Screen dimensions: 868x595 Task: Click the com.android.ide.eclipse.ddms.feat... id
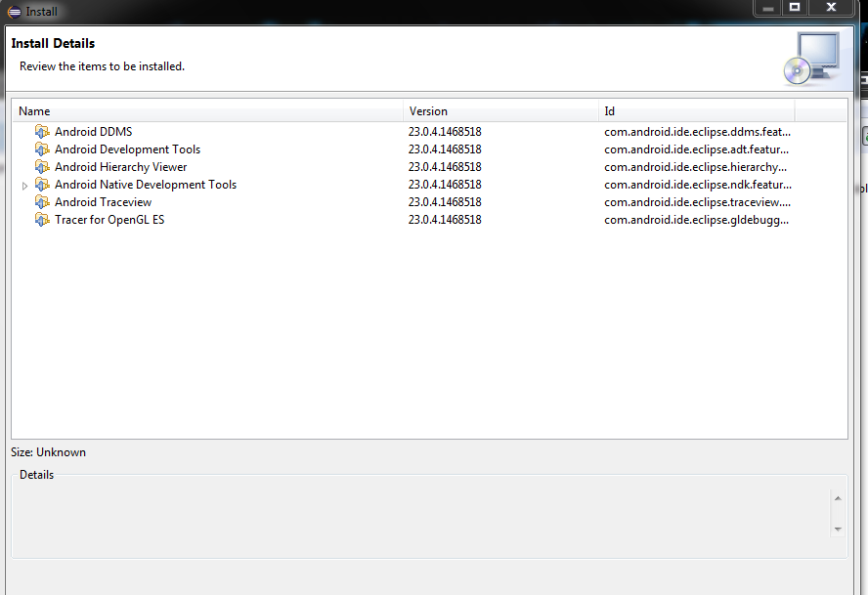tap(698, 132)
